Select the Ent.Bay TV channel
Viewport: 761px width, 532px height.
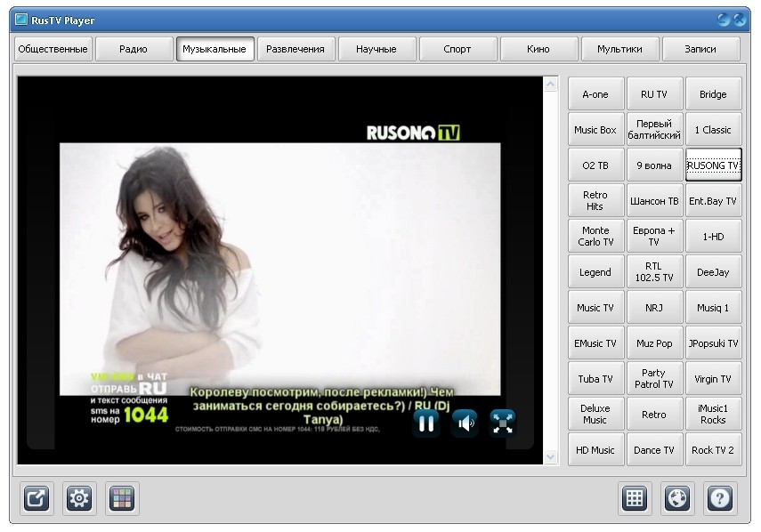coord(713,201)
